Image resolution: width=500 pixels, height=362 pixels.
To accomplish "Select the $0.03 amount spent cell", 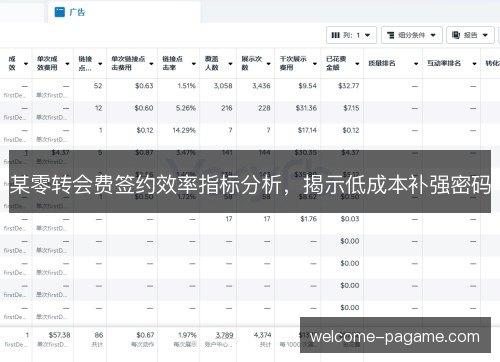I will (350, 219).
